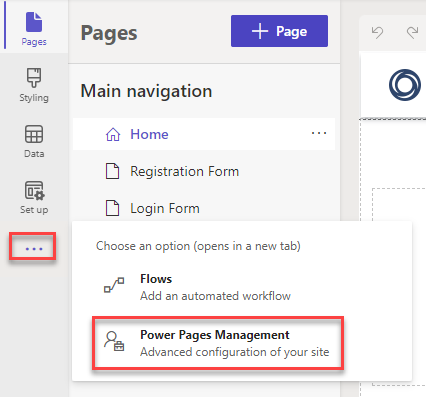Open the Set up workspace
This screenshot has height=397, width=426.
tap(34, 198)
